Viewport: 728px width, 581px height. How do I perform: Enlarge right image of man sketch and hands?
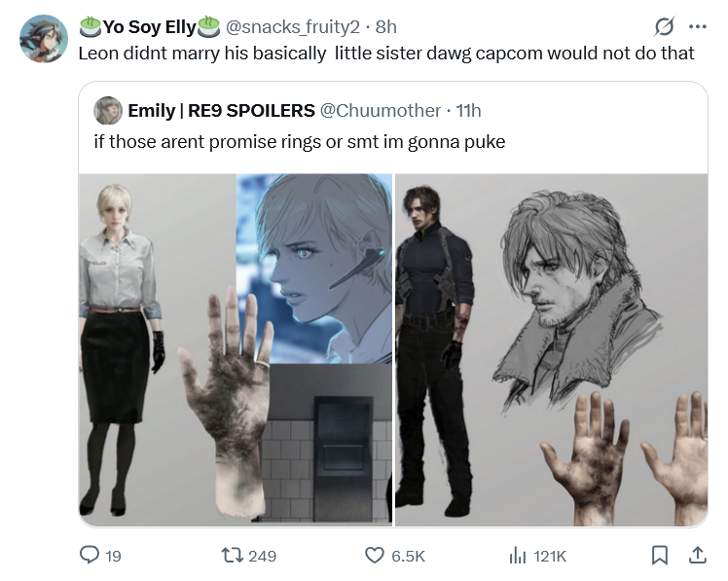point(551,349)
